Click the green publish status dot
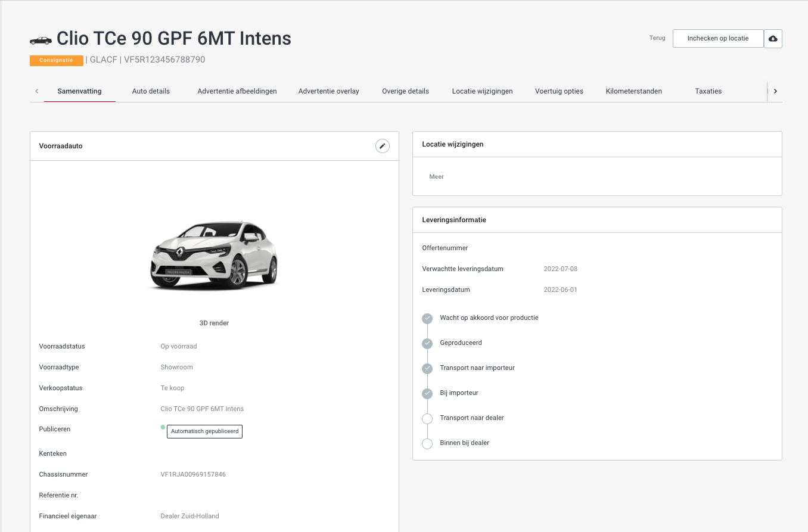 click(163, 427)
